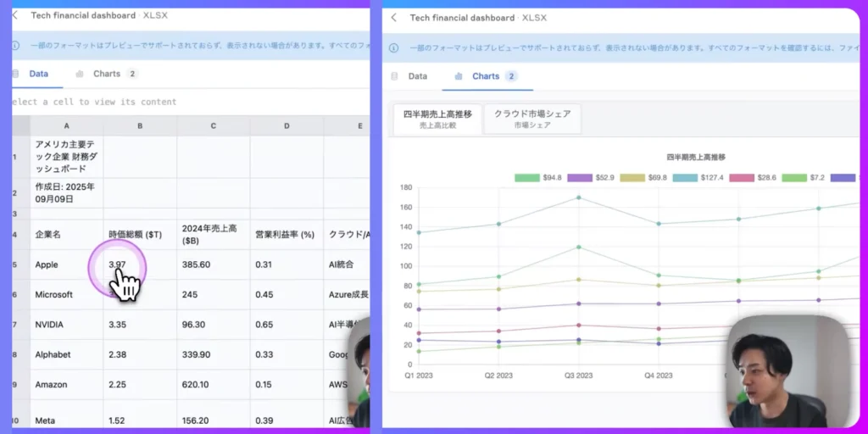Select column C header
The height and width of the screenshot is (434, 868).
[213, 126]
